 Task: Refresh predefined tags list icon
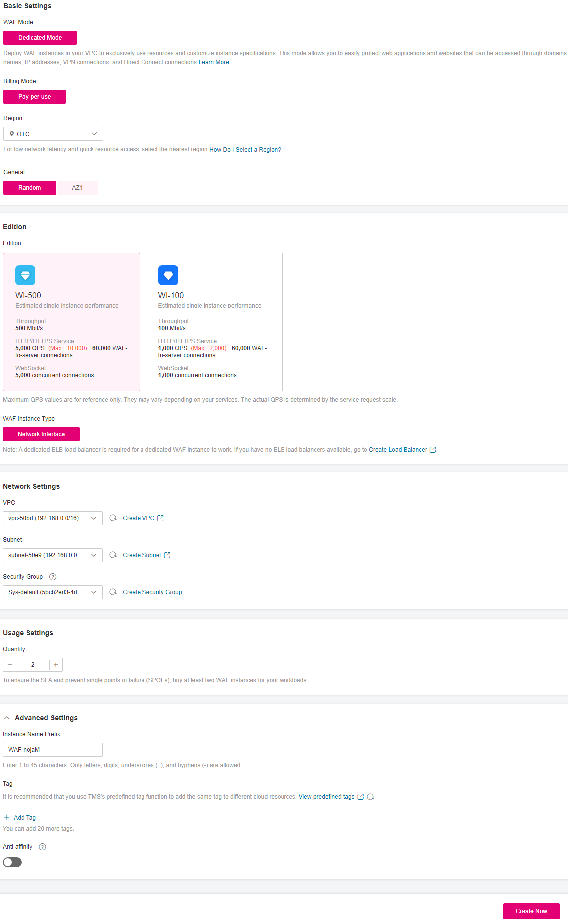coord(371,797)
